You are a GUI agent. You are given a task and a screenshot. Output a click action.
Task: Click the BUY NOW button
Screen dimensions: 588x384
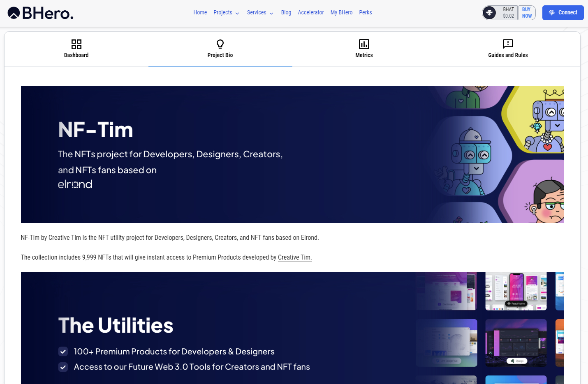[x=527, y=13]
